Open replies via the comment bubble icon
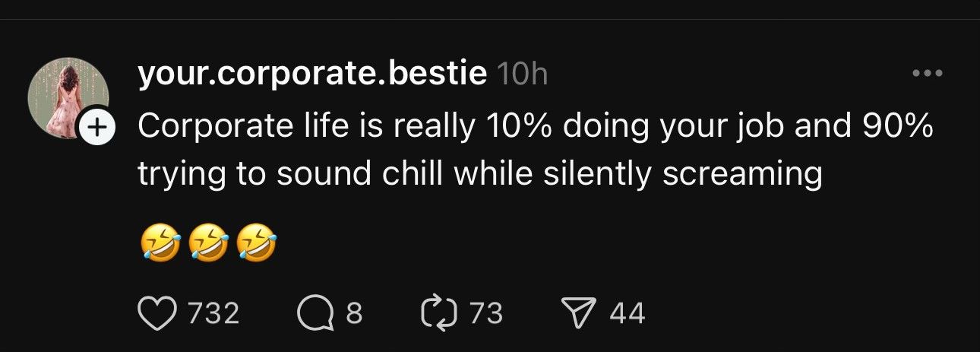 click(x=316, y=314)
